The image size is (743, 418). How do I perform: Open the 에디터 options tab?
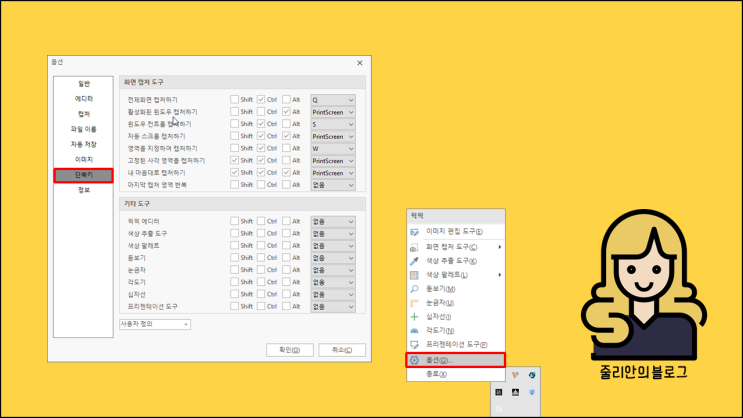click(x=84, y=99)
